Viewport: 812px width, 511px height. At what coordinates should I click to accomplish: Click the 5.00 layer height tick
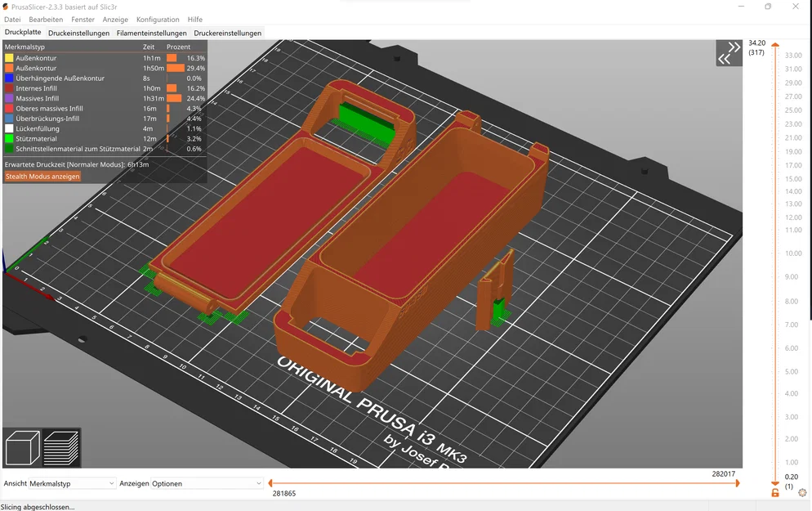click(792, 371)
